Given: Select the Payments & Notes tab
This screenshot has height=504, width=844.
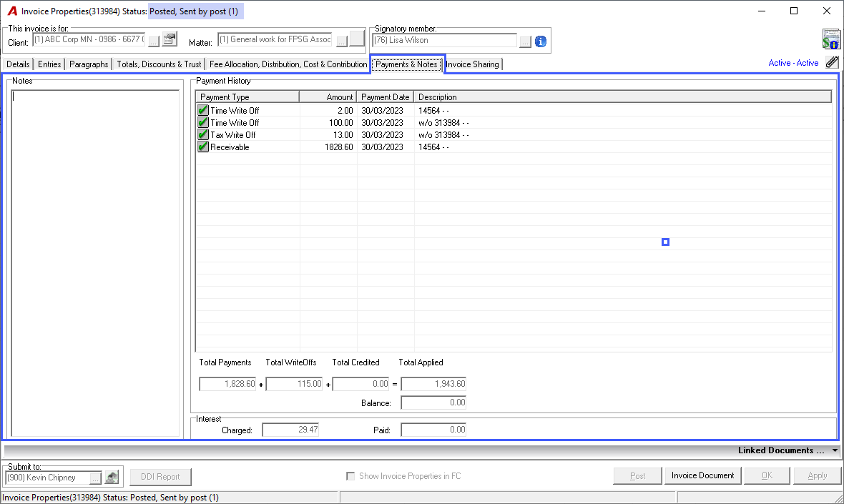Looking at the screenshot, I should [x=406, y=64].
